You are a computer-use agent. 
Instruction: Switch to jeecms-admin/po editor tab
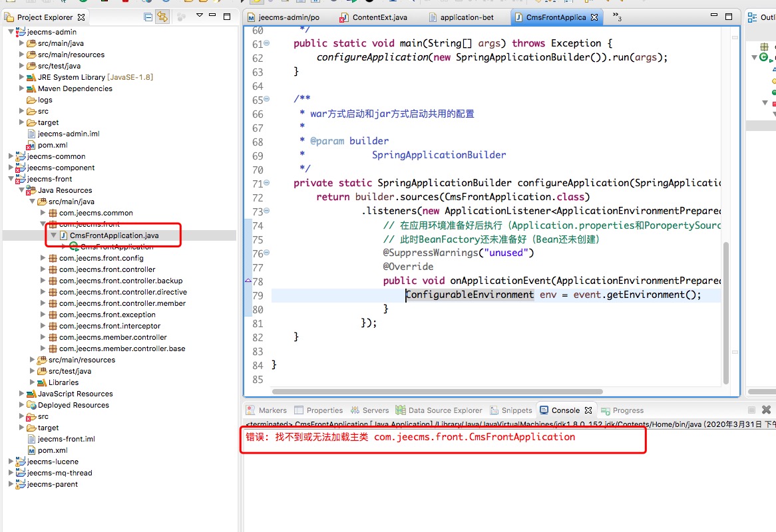(x=288, y=17)
